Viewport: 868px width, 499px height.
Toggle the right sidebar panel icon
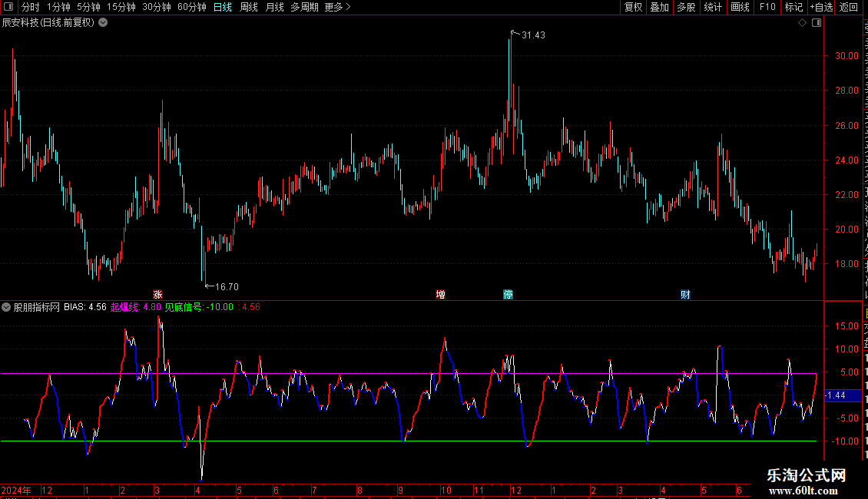(x=817, y=23)
